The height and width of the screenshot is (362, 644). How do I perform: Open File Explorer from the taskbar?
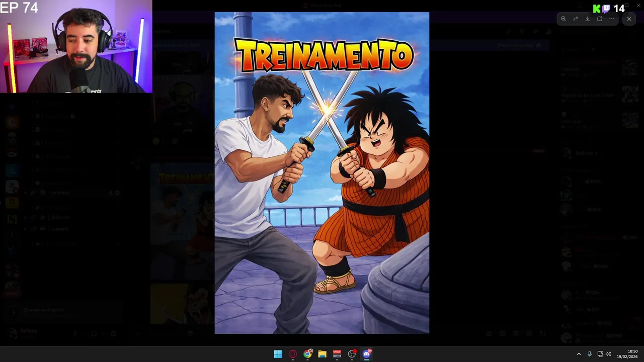(322, 354)
